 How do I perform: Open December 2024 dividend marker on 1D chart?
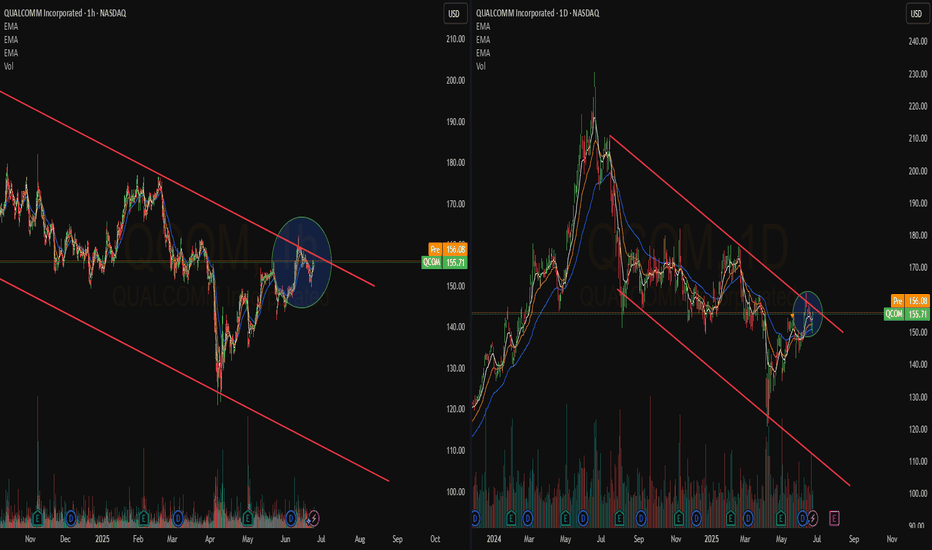695,518
